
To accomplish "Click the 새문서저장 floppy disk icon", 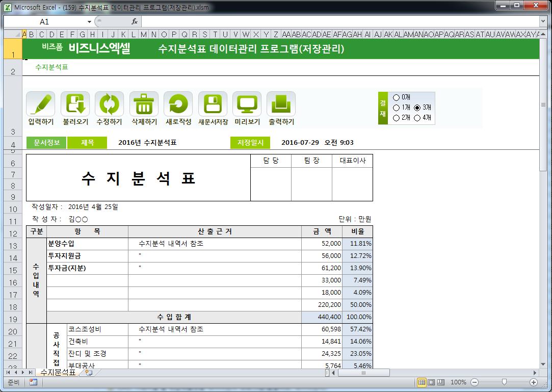I will tap(213, 104).
